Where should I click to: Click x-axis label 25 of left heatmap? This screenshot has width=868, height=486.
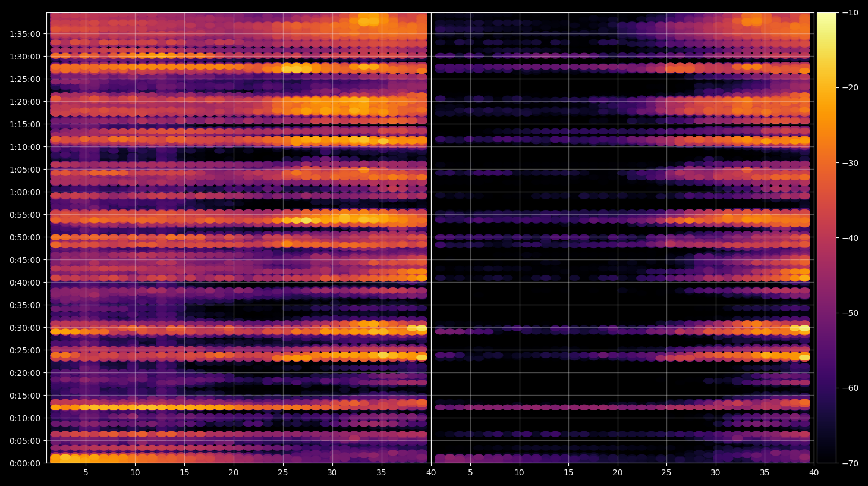pos(282,473)
